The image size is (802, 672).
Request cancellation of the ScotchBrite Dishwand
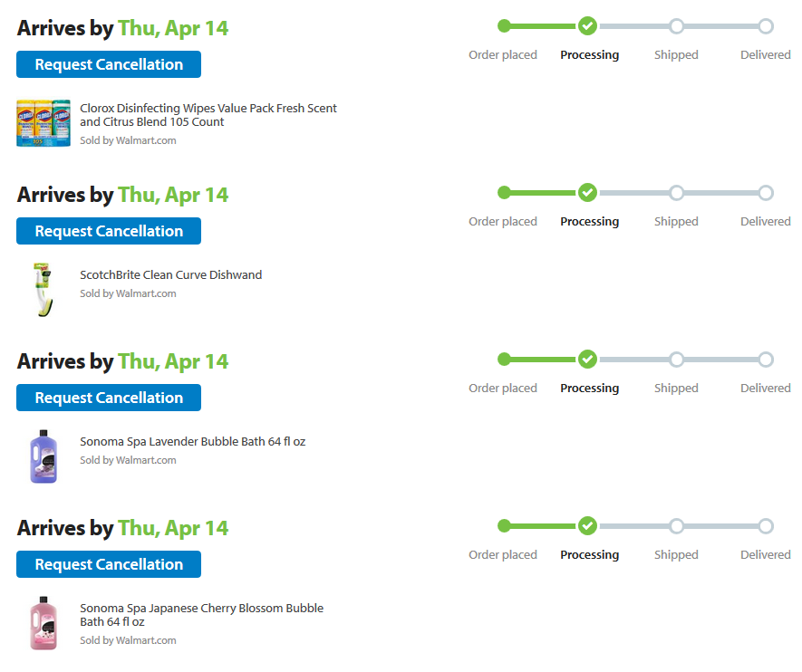pos(109,231)
